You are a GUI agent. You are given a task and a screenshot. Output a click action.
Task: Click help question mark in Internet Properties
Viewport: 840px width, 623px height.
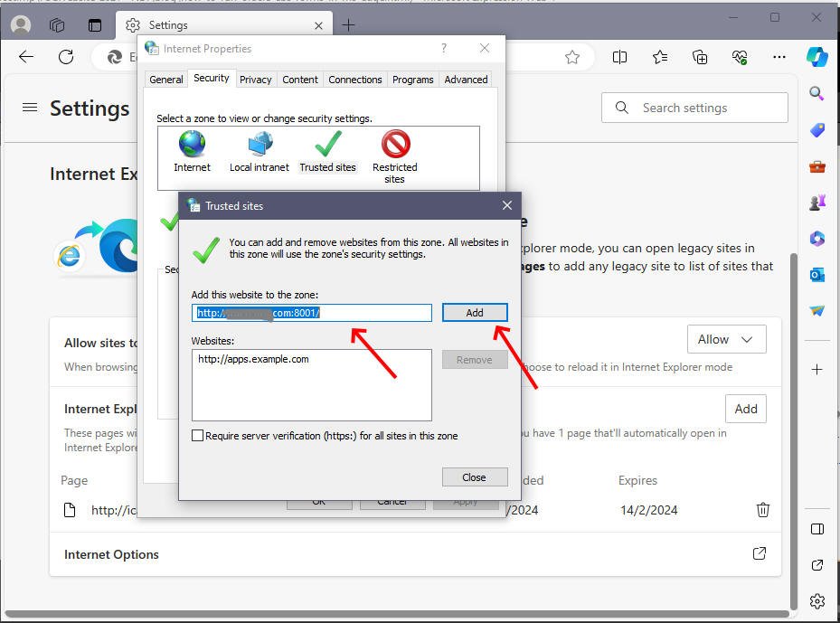[444, 48]
